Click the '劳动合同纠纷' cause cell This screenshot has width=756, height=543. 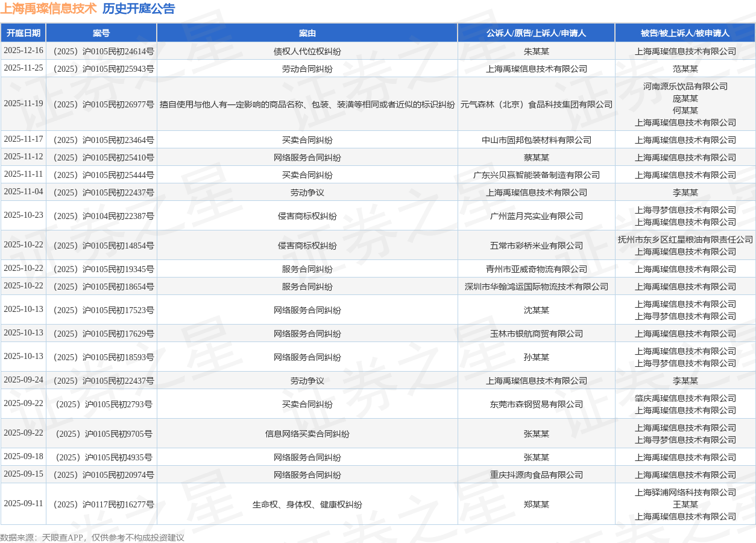[x=307, y=69]
